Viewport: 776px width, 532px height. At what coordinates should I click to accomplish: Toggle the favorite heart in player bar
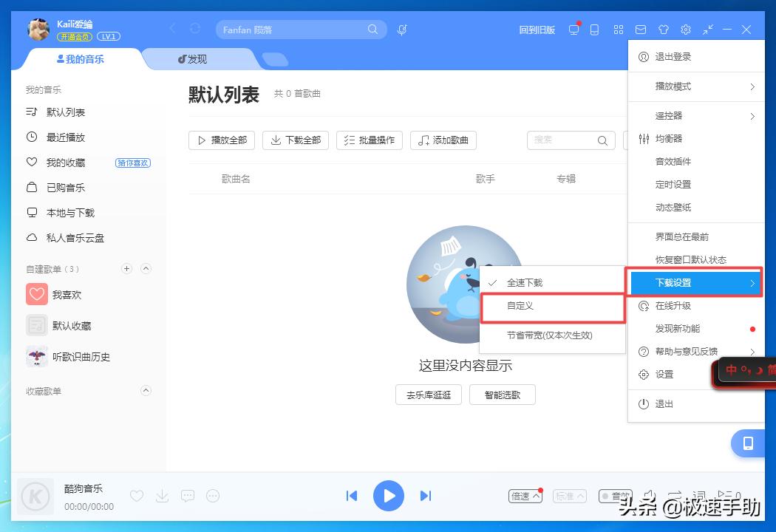point(137,496)
